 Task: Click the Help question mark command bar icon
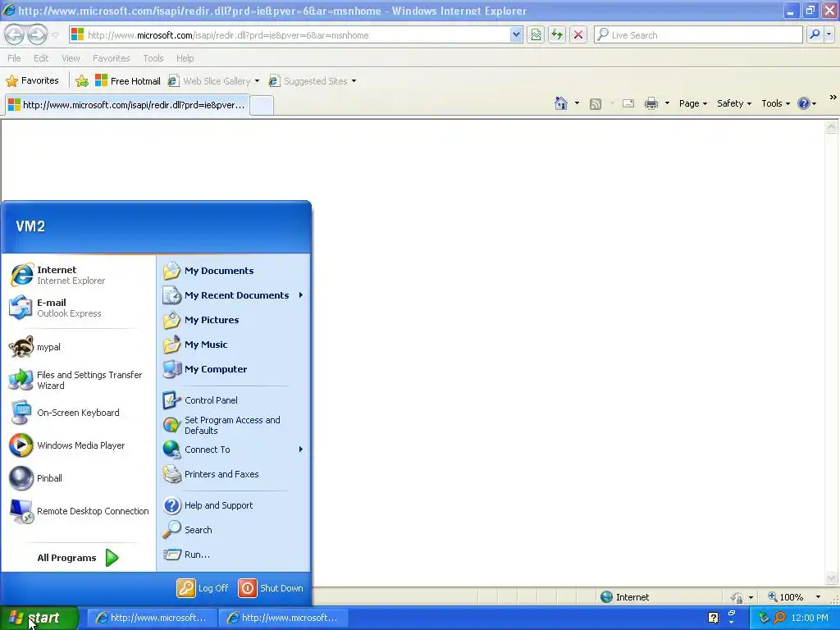(x=804, y=103)
